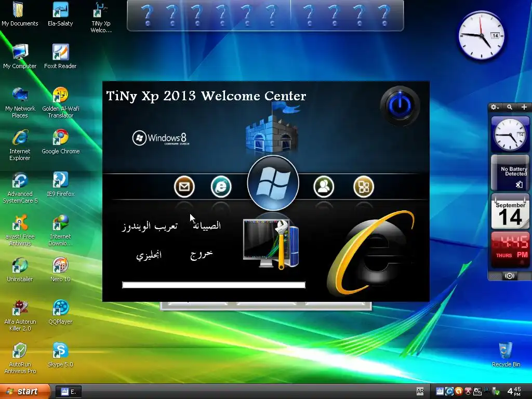Image resolution: width=532 pixels, height=399 pixels.
Task: Click the Windows 8 logo in Welcome Center
Action: click(160, 138)
